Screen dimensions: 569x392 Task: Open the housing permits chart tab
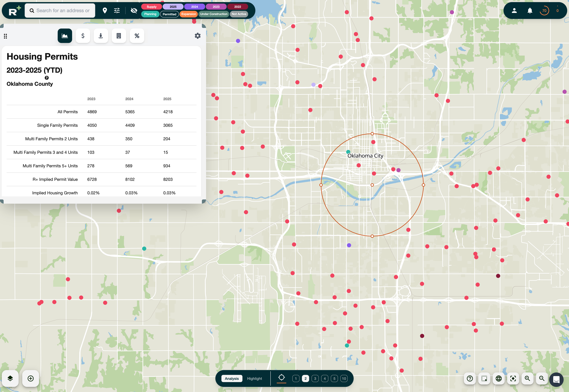coord(65,36)
